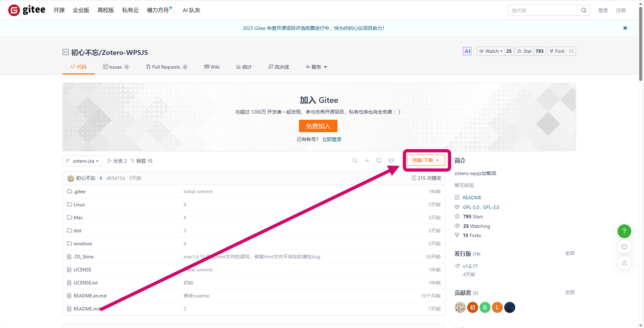Screen dimensions: 644x328
Task: Open the contributor avatar labeled 初
Action: 473,307
